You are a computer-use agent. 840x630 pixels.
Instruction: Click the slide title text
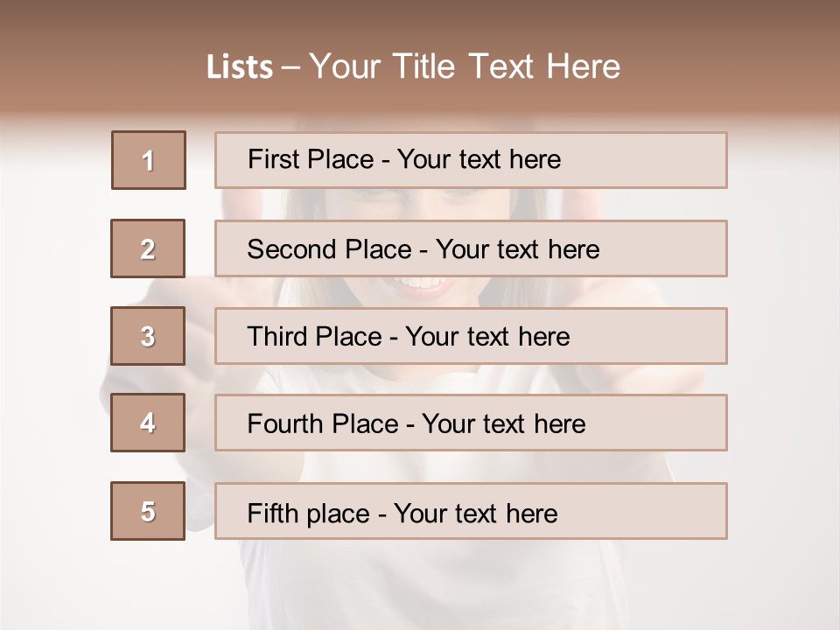(413, 66)
